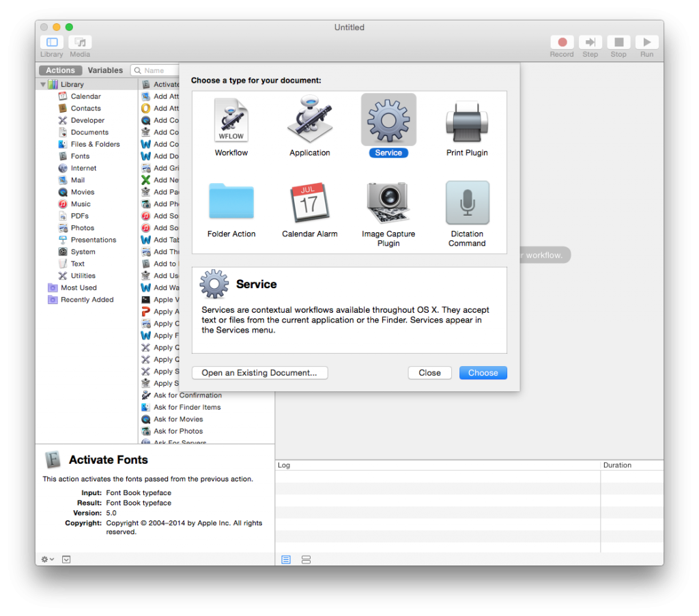
Task: Select Developer in the Library list
Action: click(x=87, y=120)
